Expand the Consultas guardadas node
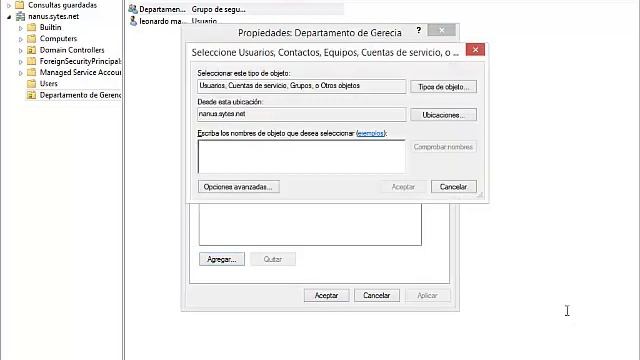640x360 pixels. tap(9, 6)
